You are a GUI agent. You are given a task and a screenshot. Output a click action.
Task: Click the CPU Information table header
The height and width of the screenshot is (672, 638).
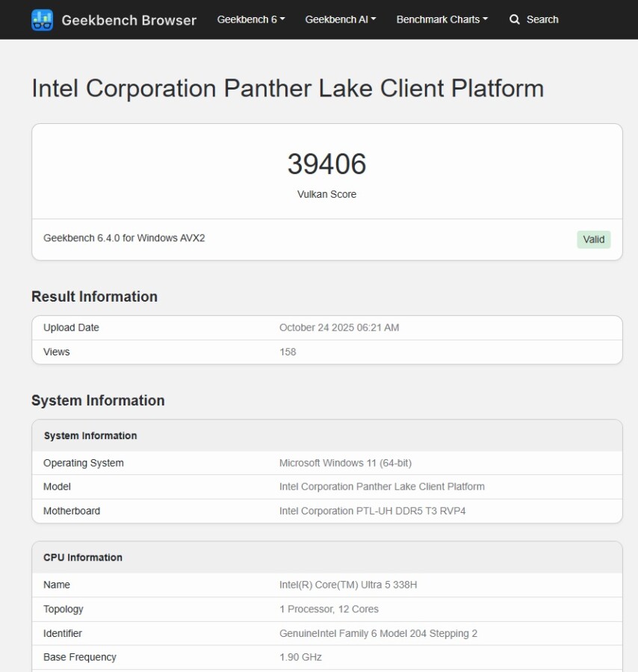[x=83, y=558]
